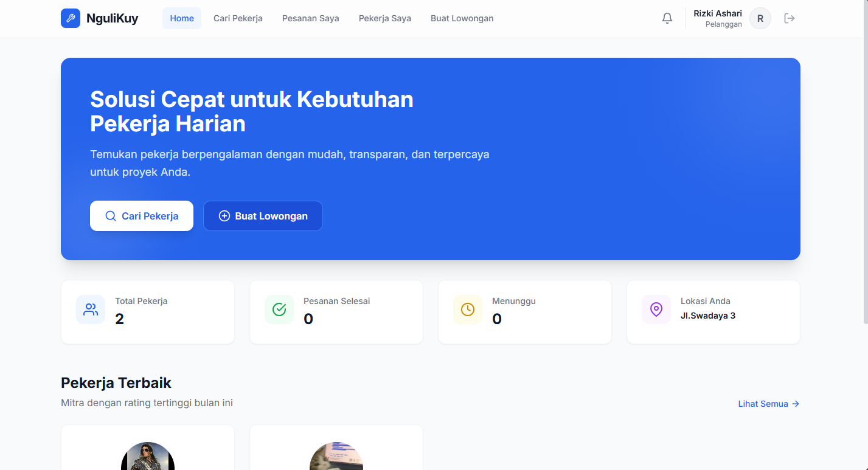Screen dimensions: 868x470
Task: Open Buat Lowongan from the navigation bar
Action: (462, 18)
